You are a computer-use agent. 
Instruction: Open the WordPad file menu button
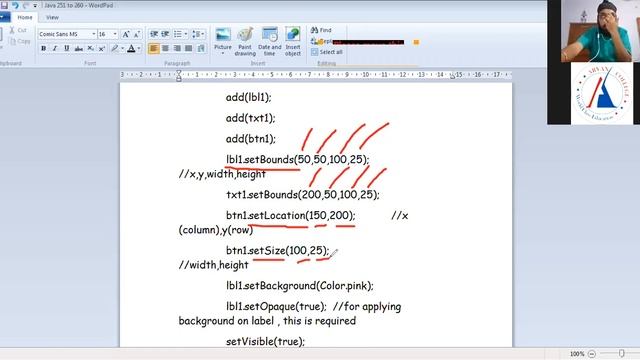click(x=4, y=18)
